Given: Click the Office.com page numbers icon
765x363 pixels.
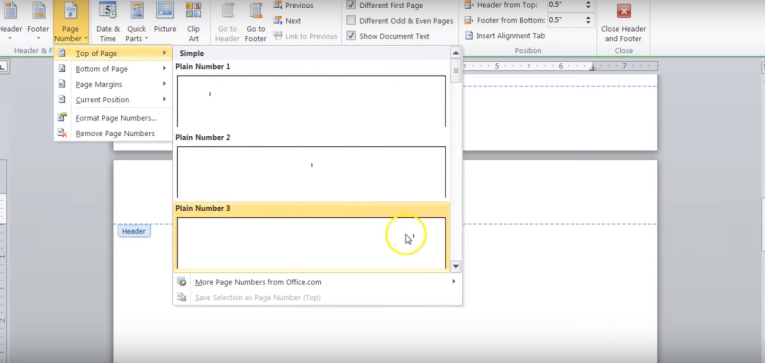Looking at the screenshot, I should [x=182, y=282].
